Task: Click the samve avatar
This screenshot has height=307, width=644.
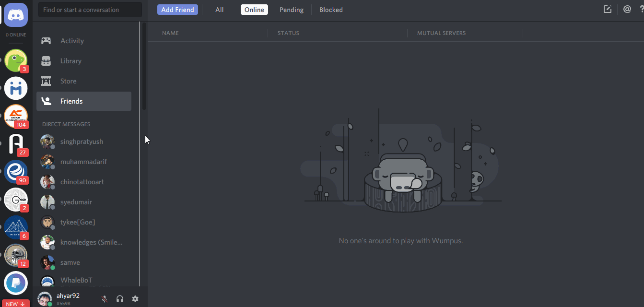Action: pyautogui.click(x=47, y=262)
